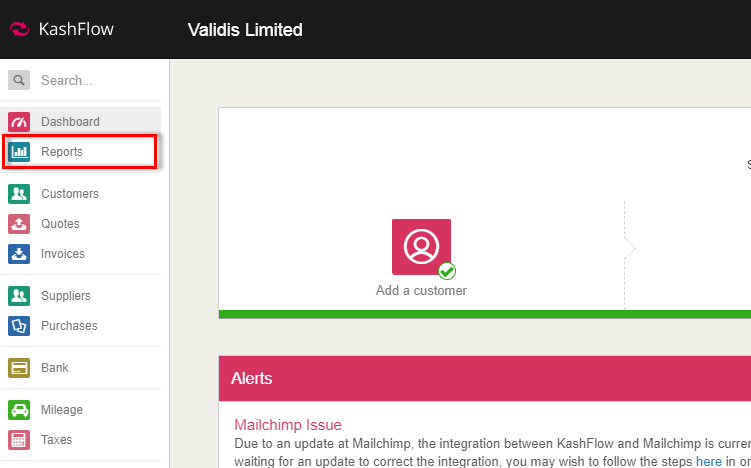Navigate to Suppliers in the sidebar
The height and width of the screenshot is (468, 751).
[x=80, y=296]
